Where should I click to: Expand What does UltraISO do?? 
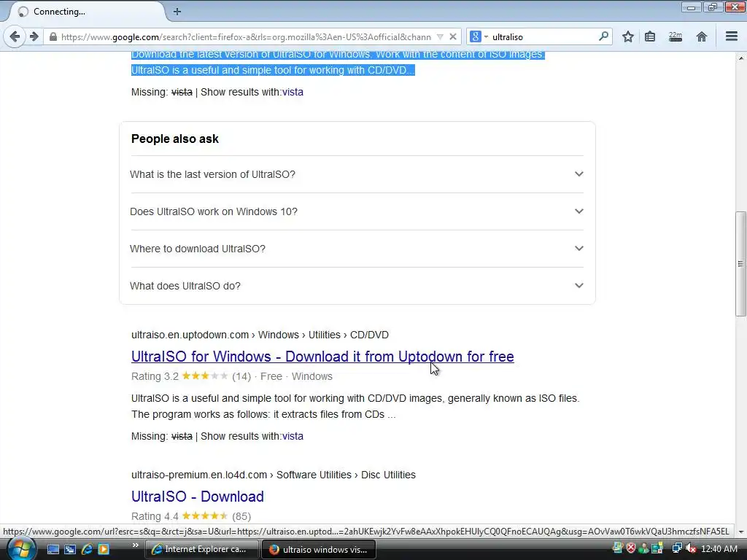click(x=357, y=286)
